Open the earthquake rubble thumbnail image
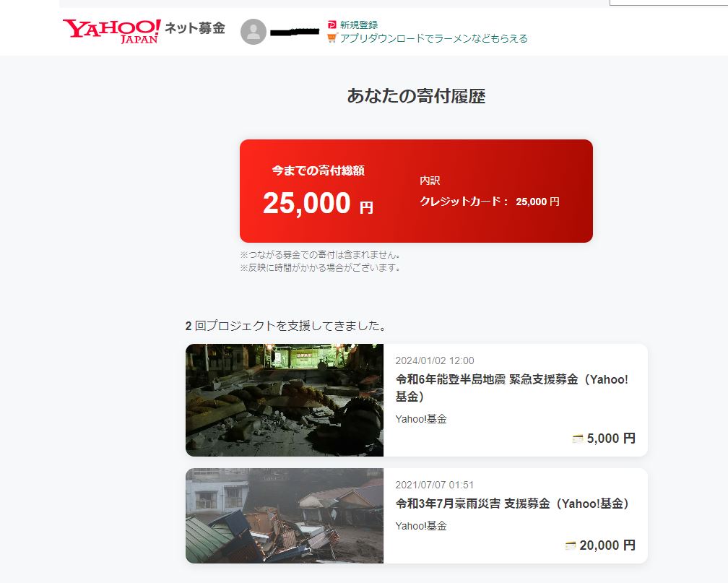This screenshot has width=728, height=583. (x=285, y=400)
